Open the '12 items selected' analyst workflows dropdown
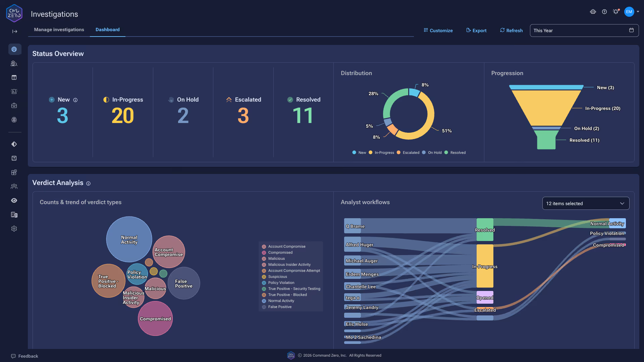 coord(586,203)
